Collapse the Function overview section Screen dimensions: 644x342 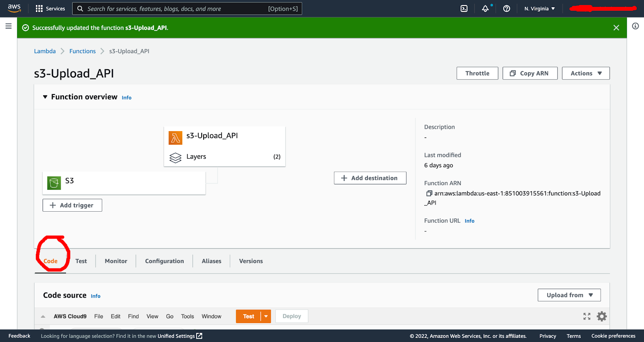45,97
